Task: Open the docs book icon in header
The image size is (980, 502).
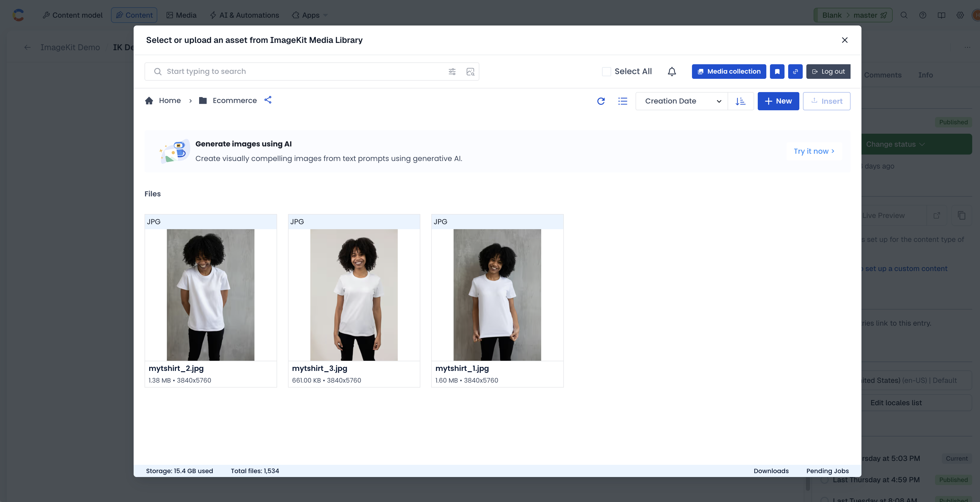Action: coord(941,15)
